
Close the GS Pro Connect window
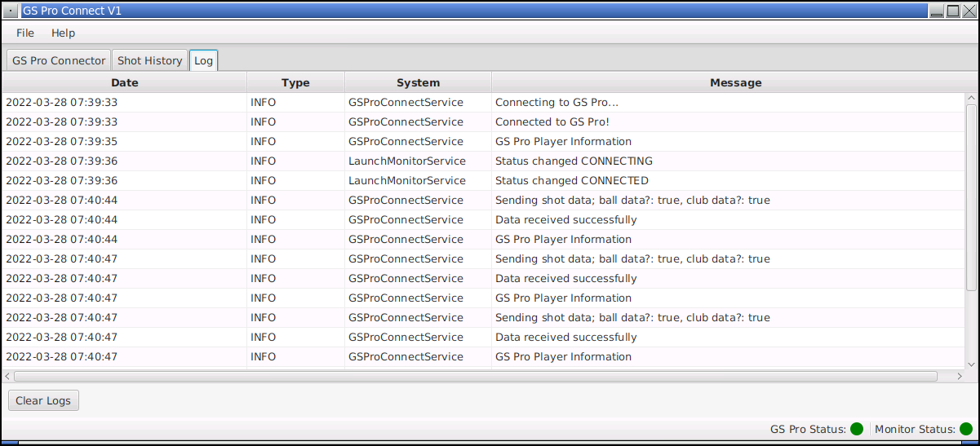[969, 11]
